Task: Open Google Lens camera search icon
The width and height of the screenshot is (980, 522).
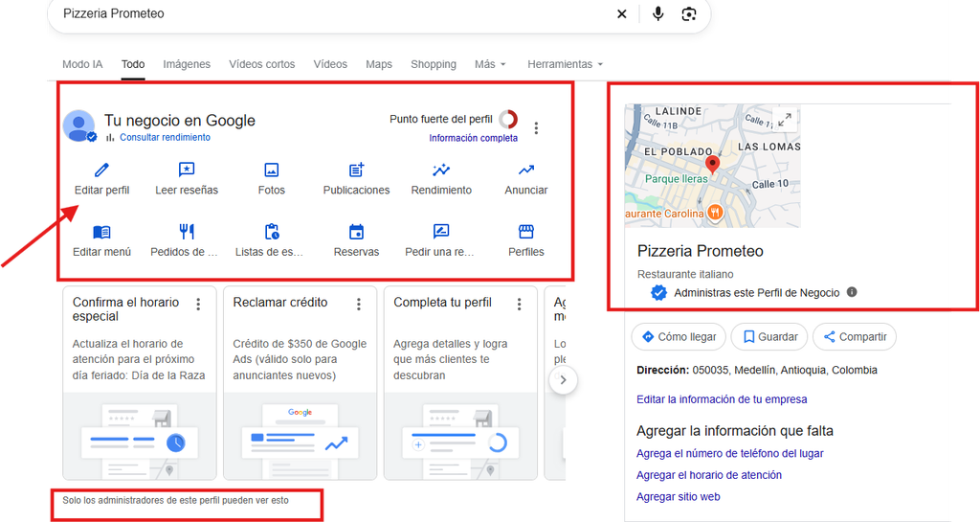Action: [689, 13]
